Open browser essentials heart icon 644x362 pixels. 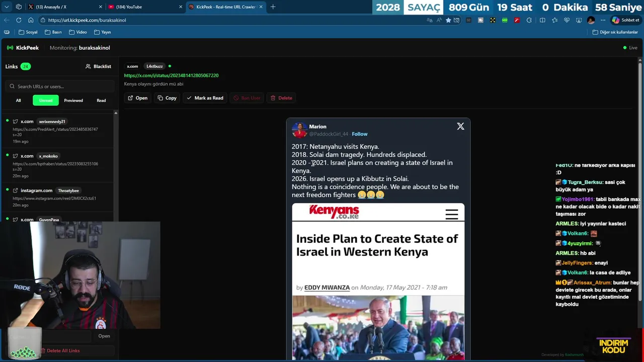(x=567, y=20)
